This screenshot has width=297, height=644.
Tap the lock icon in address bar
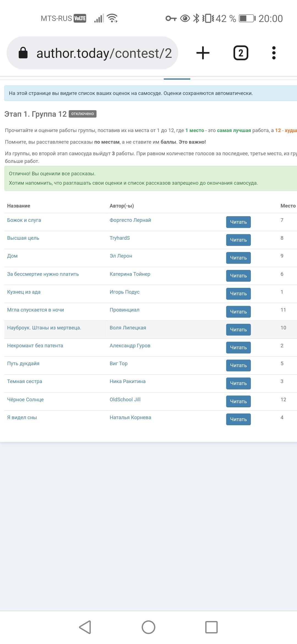(23, 53)
